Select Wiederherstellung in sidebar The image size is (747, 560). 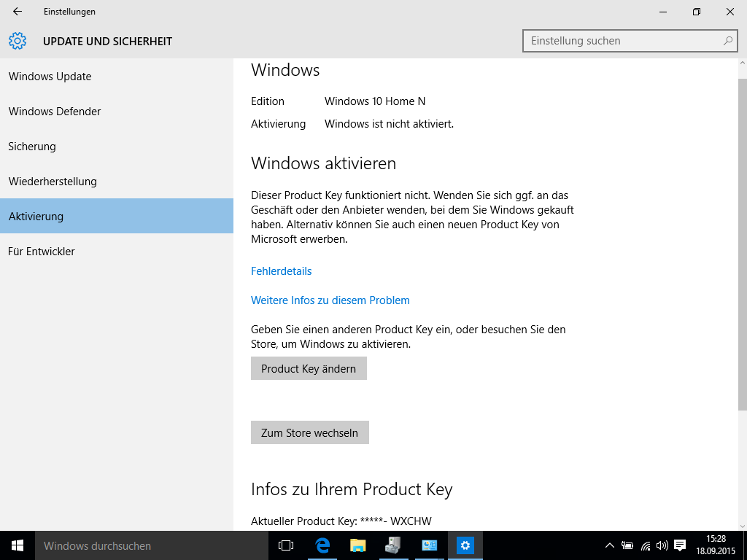pos(117,182)
